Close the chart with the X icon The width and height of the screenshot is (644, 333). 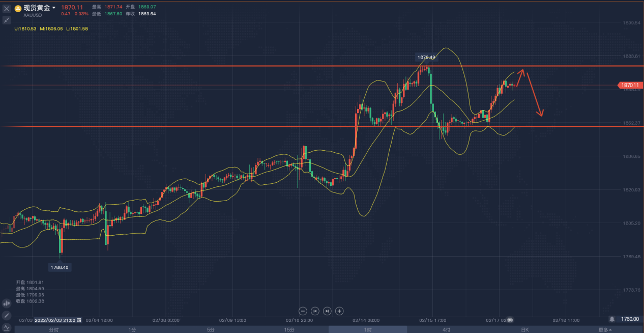pos(7,8)
